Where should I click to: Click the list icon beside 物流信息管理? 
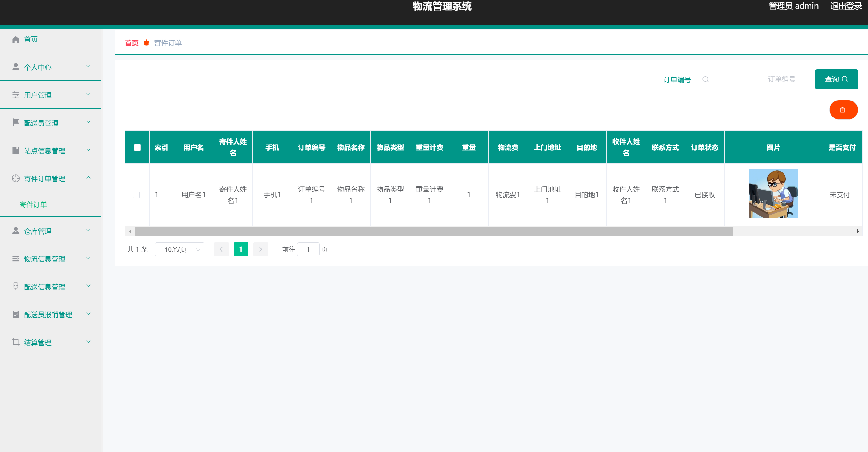click(15, 259)
